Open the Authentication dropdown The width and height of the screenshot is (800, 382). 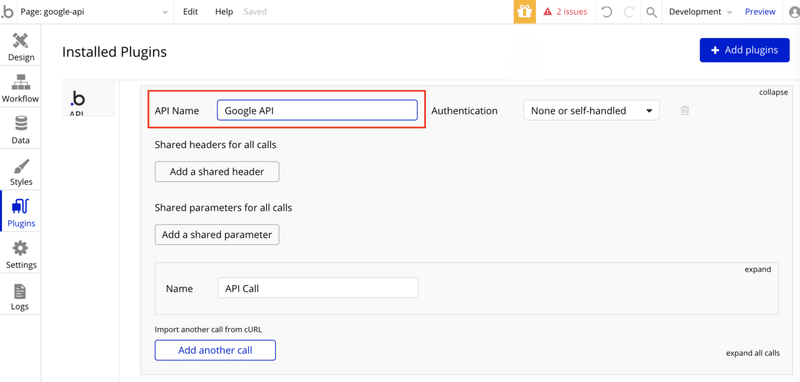[x=591, y=110]
